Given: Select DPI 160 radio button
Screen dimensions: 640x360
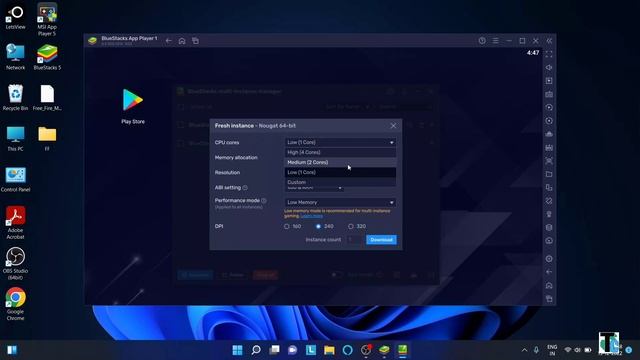Looking at the screenshot, I should (287, 226).
